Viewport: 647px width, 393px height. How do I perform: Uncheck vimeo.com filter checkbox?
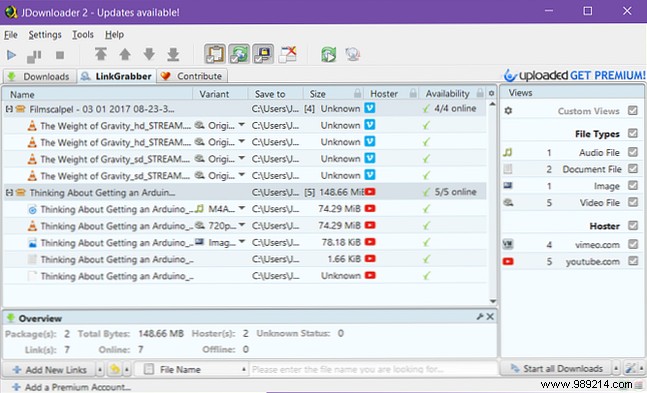[x=633, y=244]
